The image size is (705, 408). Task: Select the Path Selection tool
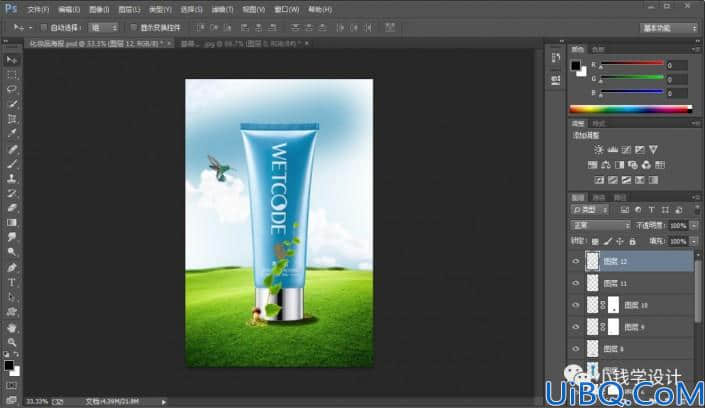pyautogui.click(x=12, y=297)
